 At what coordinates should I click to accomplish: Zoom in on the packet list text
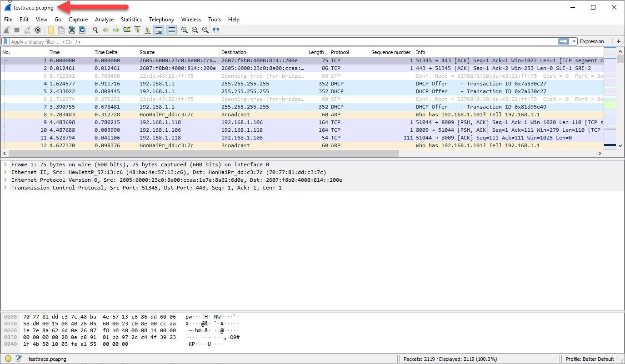pos(185,30)
